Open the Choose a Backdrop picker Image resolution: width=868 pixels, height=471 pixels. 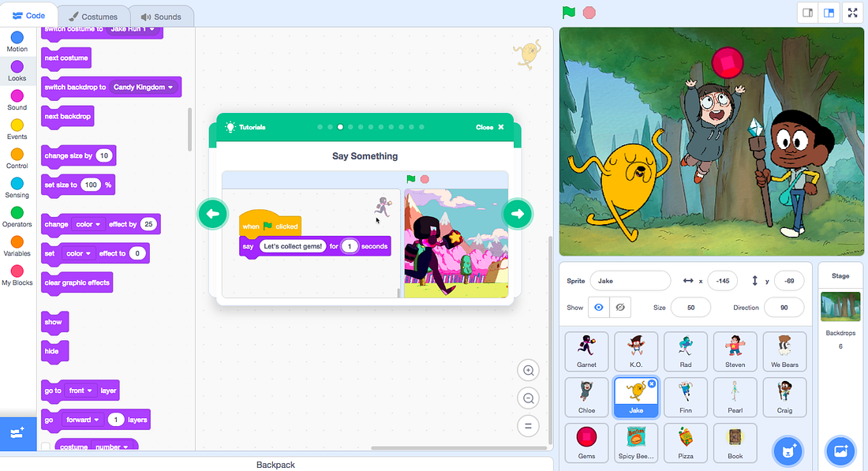pos(840,450)
